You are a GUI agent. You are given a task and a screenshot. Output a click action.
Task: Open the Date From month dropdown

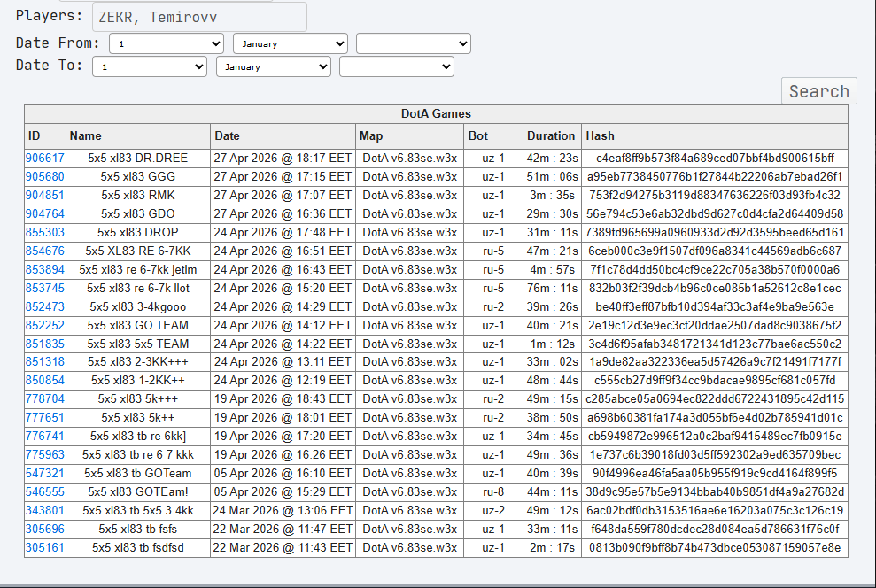[x=291, y=43]
